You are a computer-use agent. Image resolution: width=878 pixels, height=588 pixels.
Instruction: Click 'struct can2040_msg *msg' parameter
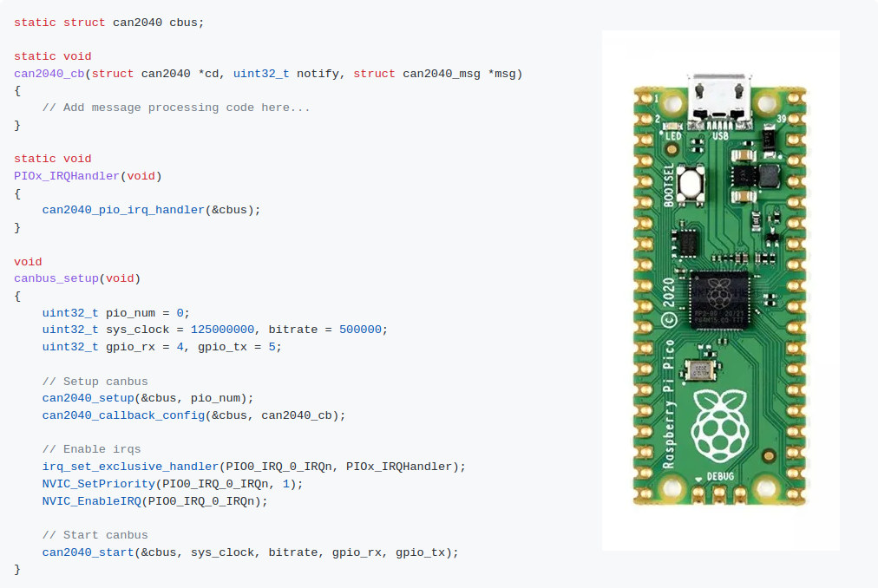[435, 74]
